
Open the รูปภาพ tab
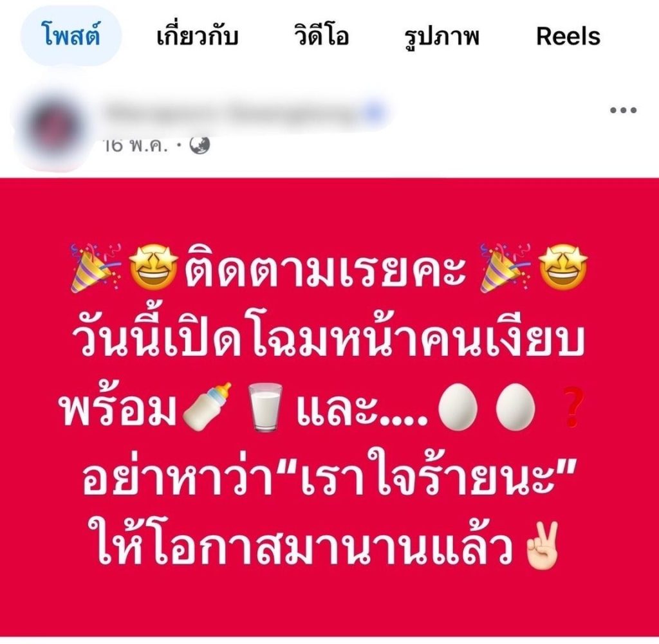(441, 37)
